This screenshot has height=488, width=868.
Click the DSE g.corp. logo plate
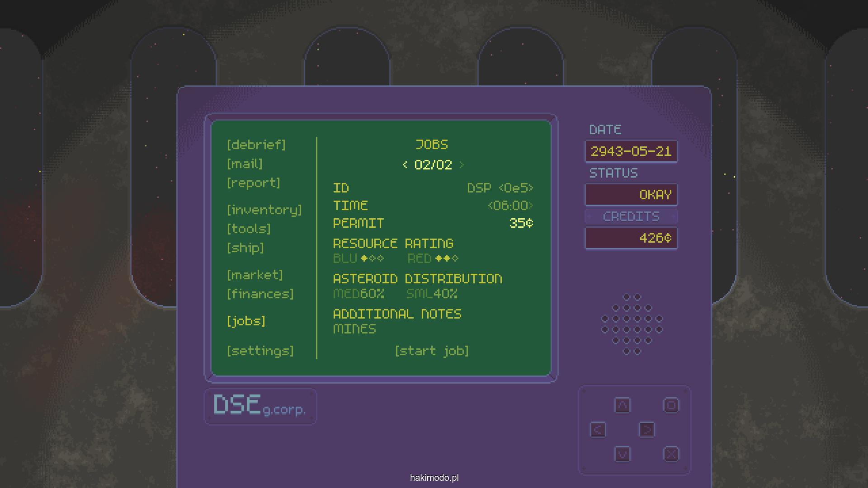[260, 406]
